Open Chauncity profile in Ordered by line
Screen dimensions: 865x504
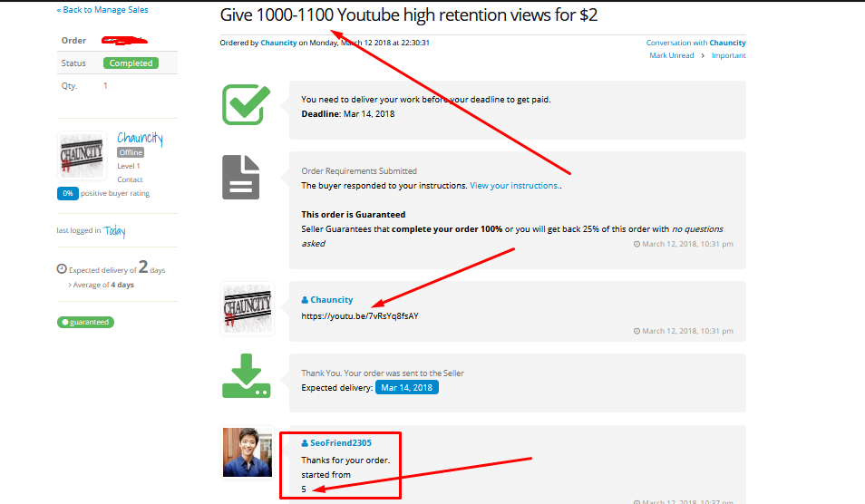278,43
